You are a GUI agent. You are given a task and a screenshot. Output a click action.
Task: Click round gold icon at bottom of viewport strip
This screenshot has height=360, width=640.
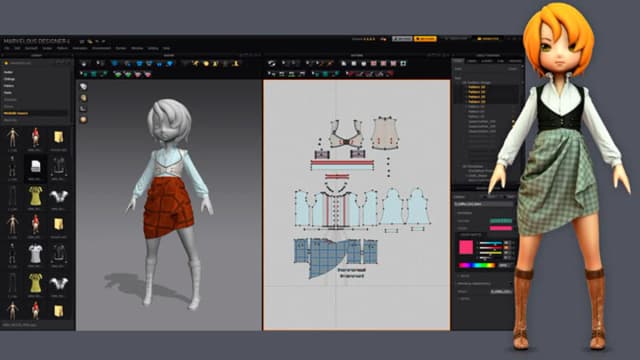click(x=84, y=120)
